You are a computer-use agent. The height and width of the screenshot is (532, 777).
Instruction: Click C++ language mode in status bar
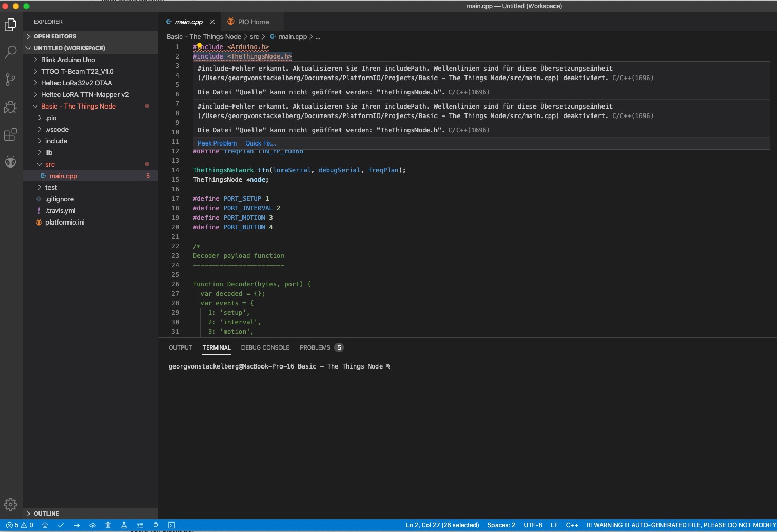click(572, 525)
